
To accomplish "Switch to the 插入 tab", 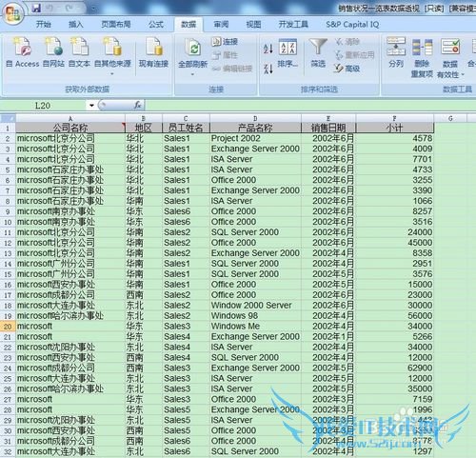I will (x=76, y=25).
